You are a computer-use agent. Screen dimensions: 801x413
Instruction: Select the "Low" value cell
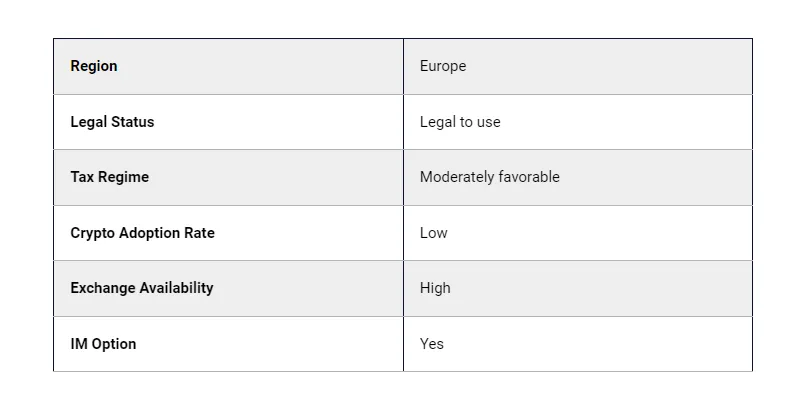(434, 233)
